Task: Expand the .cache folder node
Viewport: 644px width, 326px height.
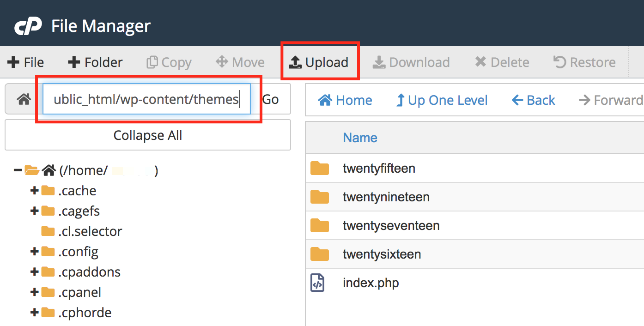Action: 34,191
